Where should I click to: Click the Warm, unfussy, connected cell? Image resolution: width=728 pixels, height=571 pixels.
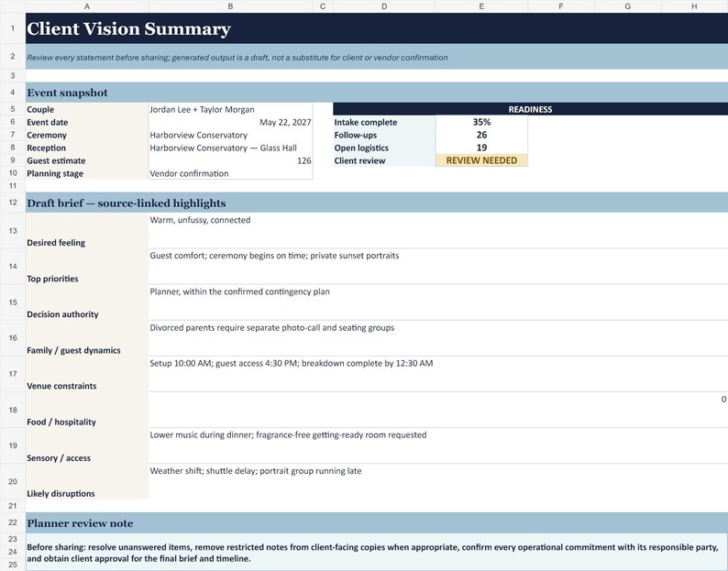coord(438,231)
